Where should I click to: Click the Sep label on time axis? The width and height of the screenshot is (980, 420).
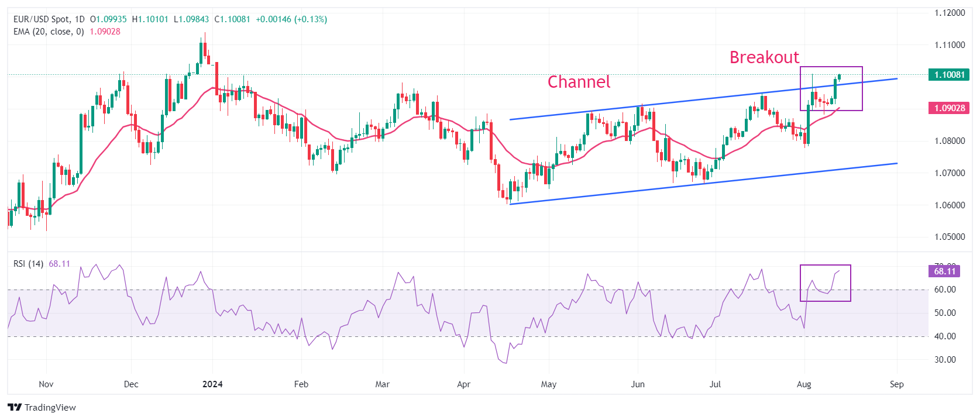click(x=896, y=384)
